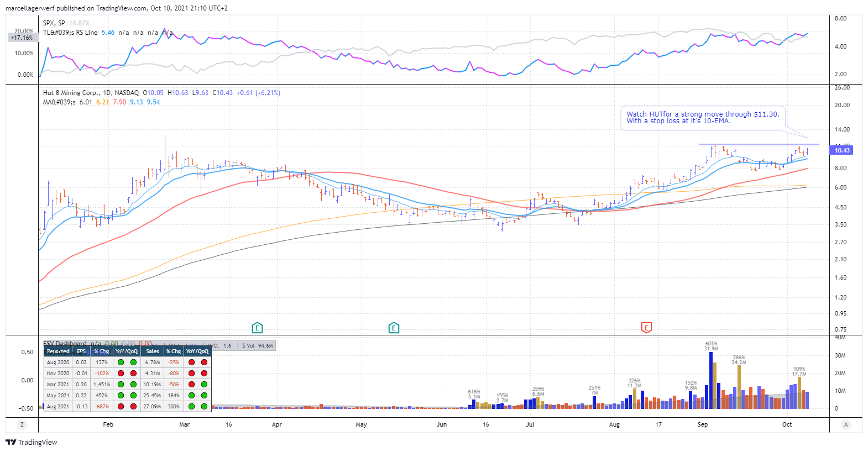
Task: Click the 4.50 price axis label
Action: pos(840,207)
